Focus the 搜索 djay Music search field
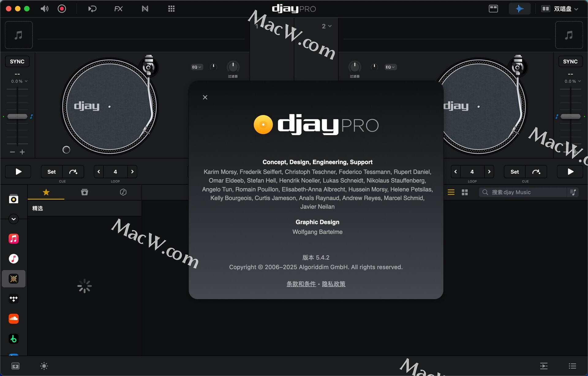Viewport: 588px width, 376px height. pyautogui.click(x=523, y=192)
